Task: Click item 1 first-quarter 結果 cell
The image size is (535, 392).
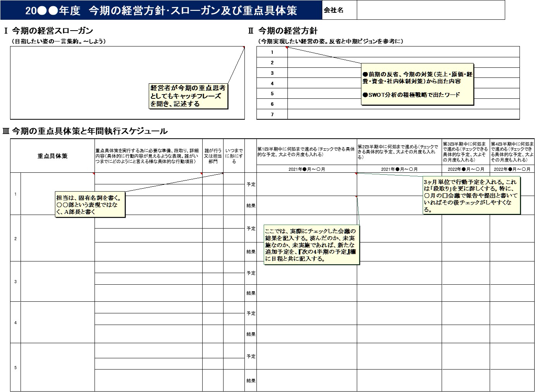Action: tap(306, 205)
